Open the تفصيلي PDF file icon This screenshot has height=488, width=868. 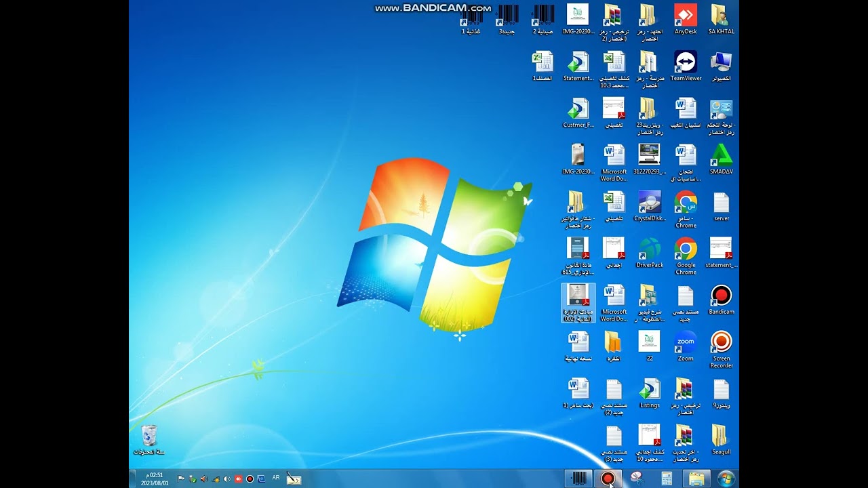tap(614, 113)
